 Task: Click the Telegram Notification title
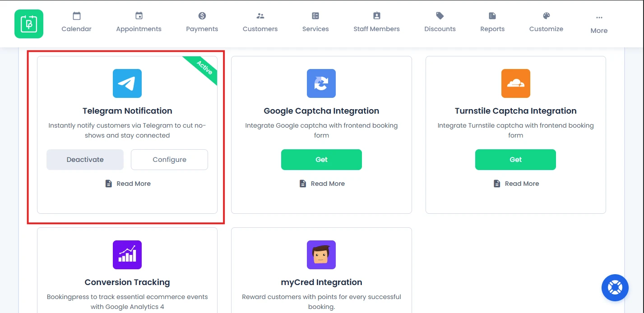(x=127, y=111)
